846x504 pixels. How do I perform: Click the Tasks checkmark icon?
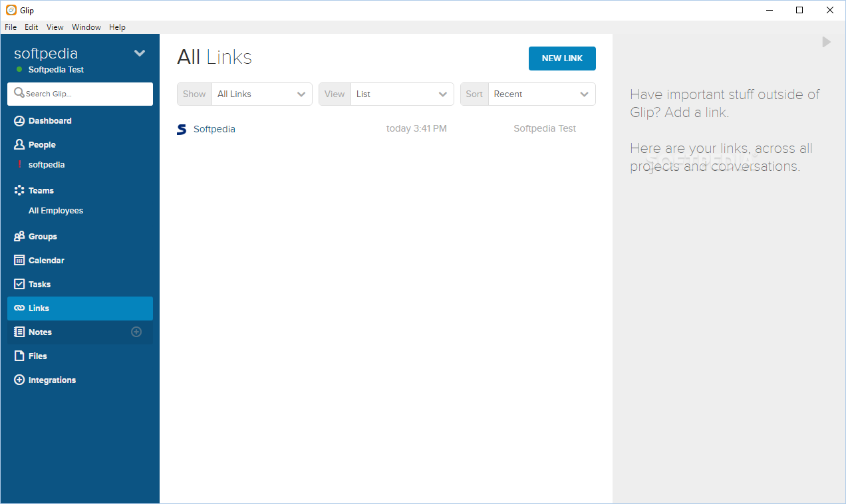[x=19, y=284]
